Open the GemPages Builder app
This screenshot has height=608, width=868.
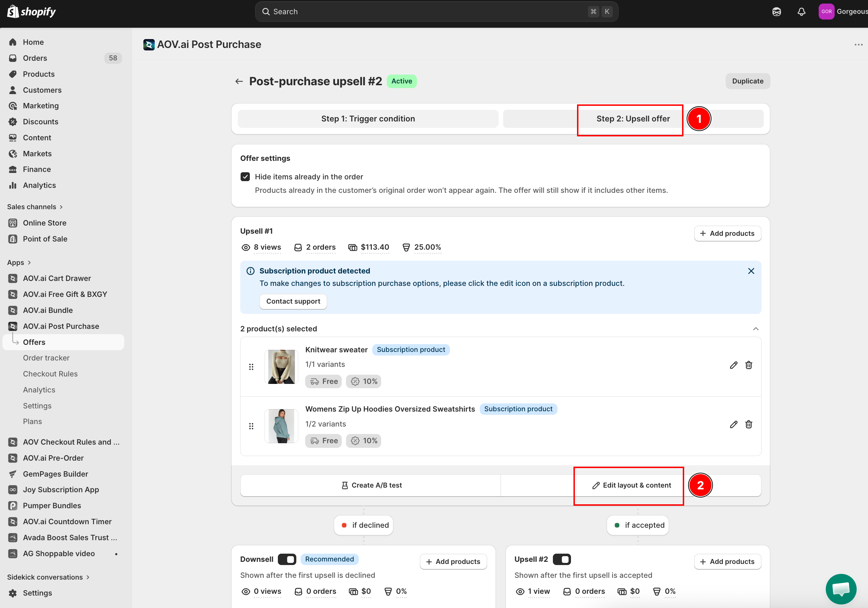tap(63, 474)
